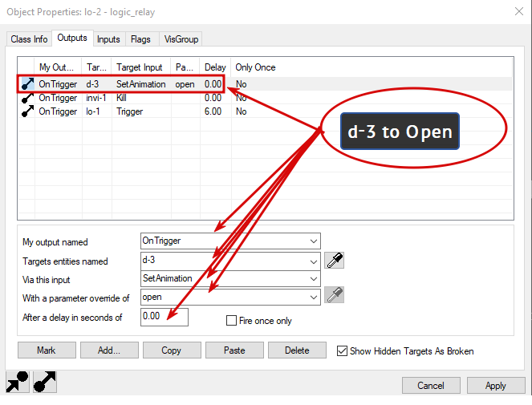Click the Mark button
This screenshot has height=405, width=532.
click(47, 350)
